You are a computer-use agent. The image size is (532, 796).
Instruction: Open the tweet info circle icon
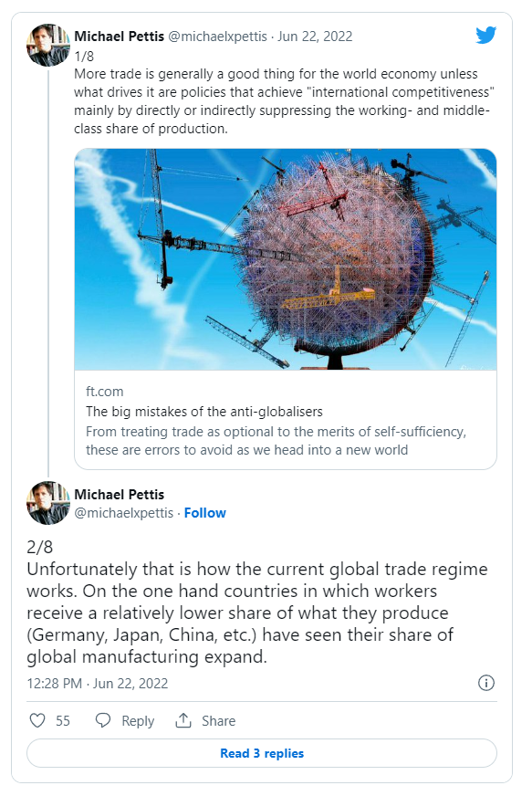pyautogui.click(x=486, y=683)
